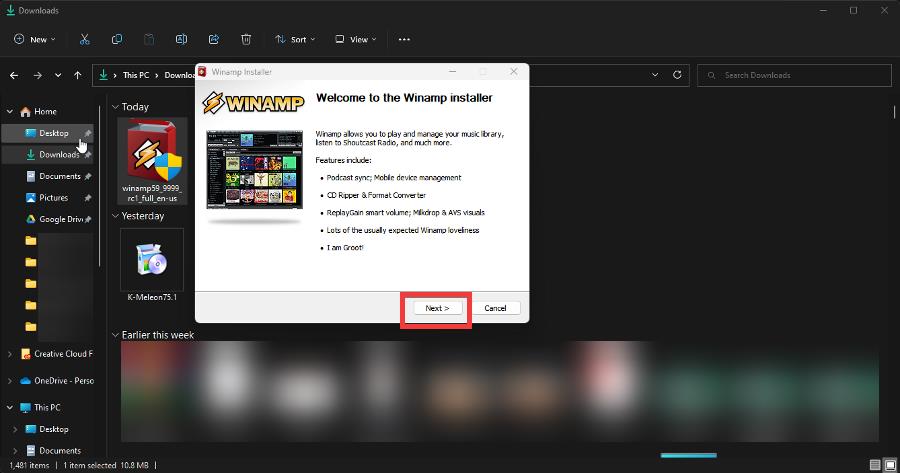Click the Downloads window title icon

(x=10, y=10)
